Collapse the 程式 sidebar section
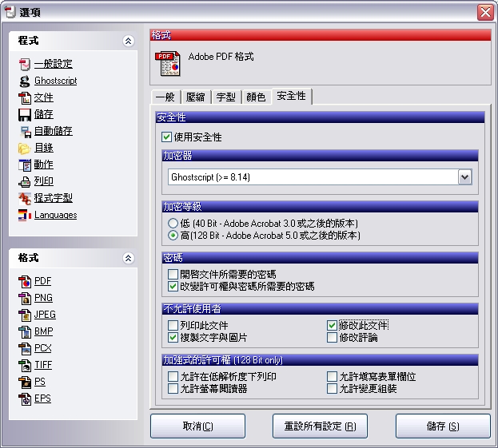The image size is (498, 448). click(129, 41)
